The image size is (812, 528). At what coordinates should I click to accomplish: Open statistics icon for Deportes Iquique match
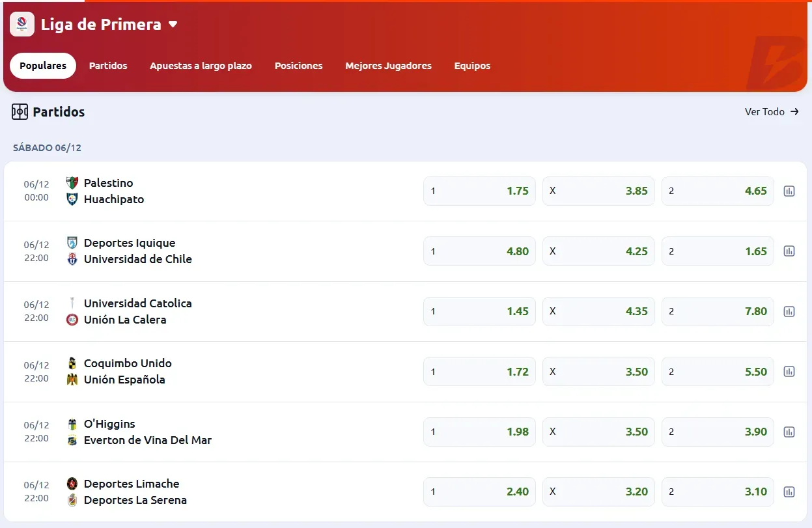coord(789,251)
